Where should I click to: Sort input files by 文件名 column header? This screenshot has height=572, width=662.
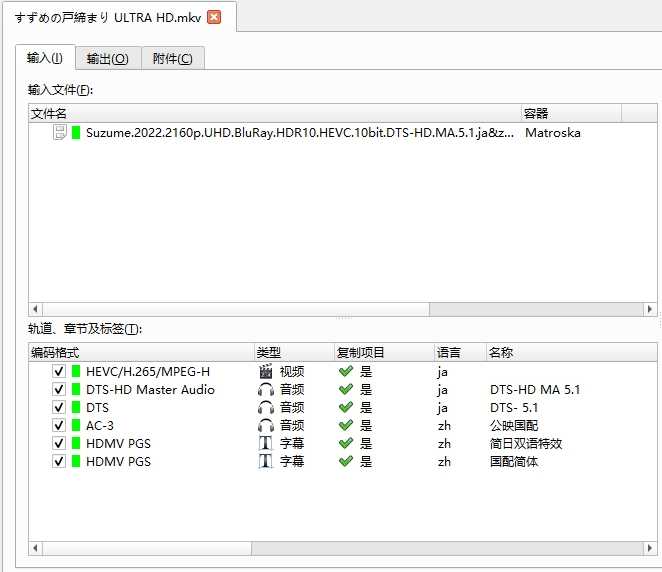pyautogui.click(x=275, y=113)
